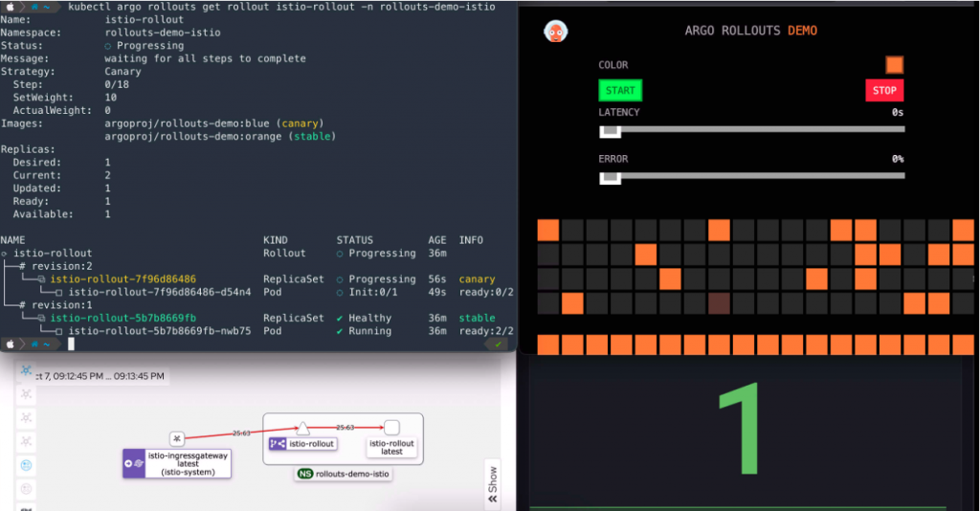The height and width of the screenshot is (511, 980).
Task: Click the 25.63 edge label from ingressgateway to service
Action: tap(241, 433)
